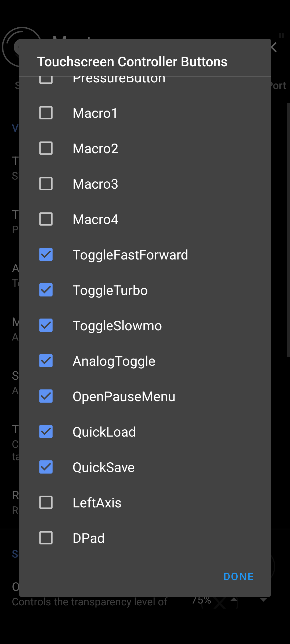The height and width of the screenshot is (644, 290).
Task: Disable the QuickSave button
Action: [46, 467]
